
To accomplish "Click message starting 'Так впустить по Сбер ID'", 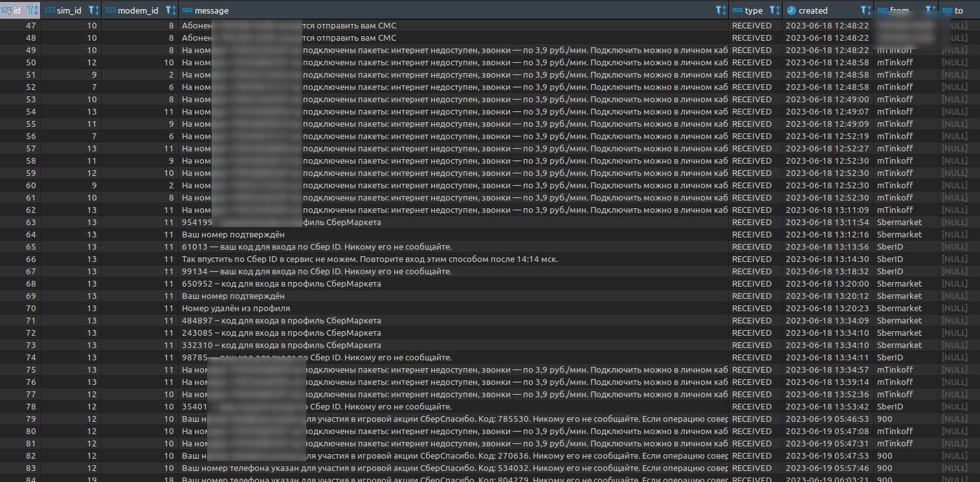I will (370, 259).
